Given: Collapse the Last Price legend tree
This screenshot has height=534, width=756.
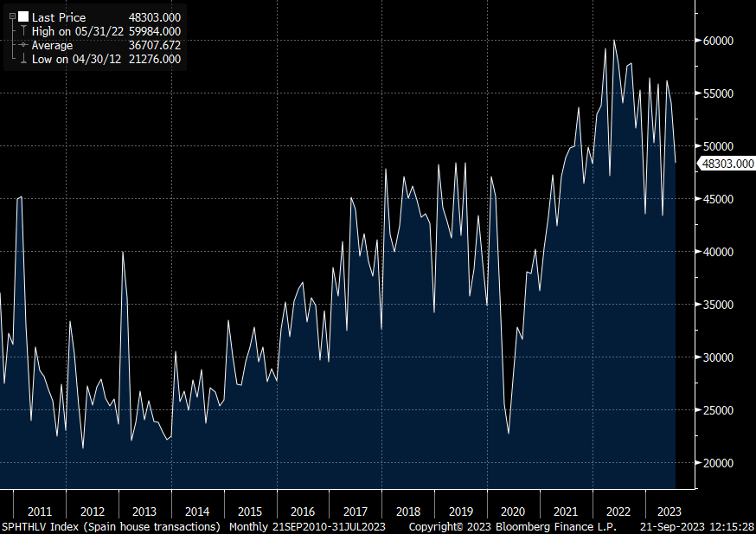Looking at the screenshot, I should [12, 16].
